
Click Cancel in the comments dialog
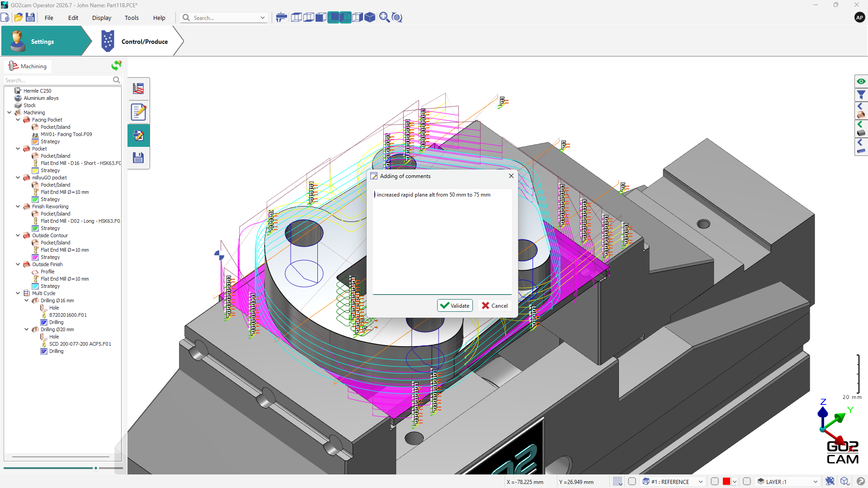click(495, 306)
